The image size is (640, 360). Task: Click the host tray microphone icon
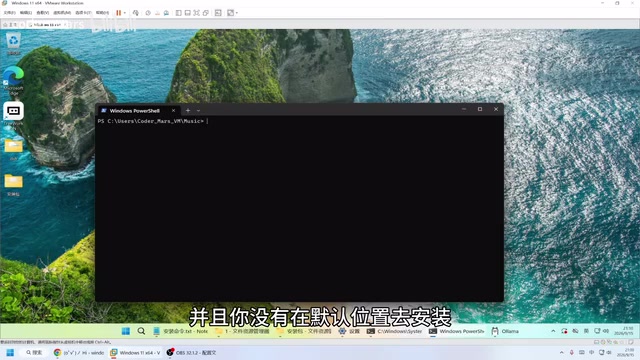coord(571,352)
